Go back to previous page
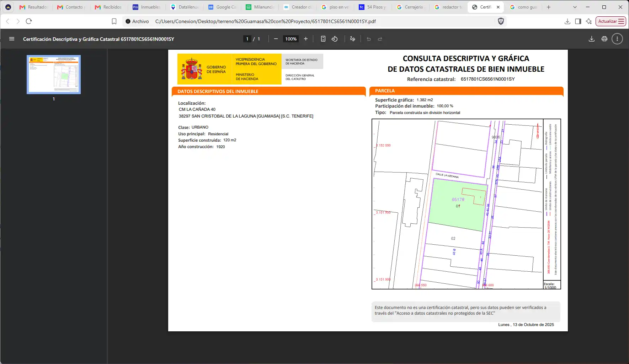The image size is (629, 364). click(8, 21)
